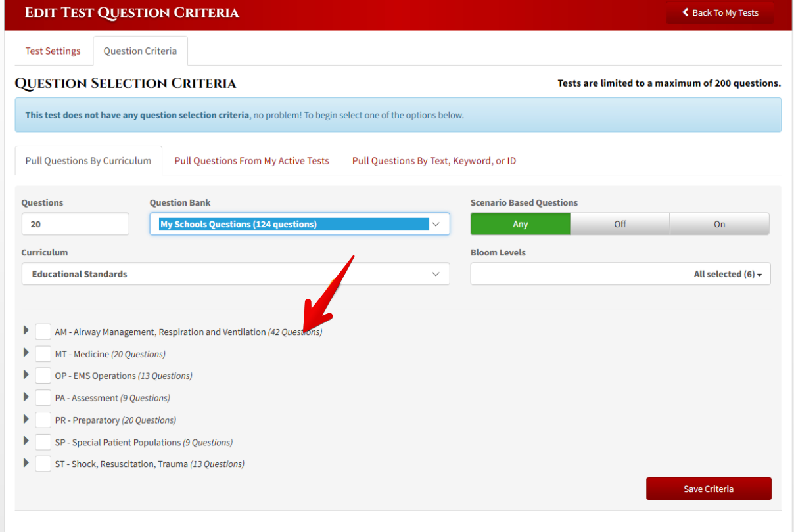Viewport: 794px width, 532px height.
Task: Set Scenario Based Questions to On
Action: click(720, 224)
